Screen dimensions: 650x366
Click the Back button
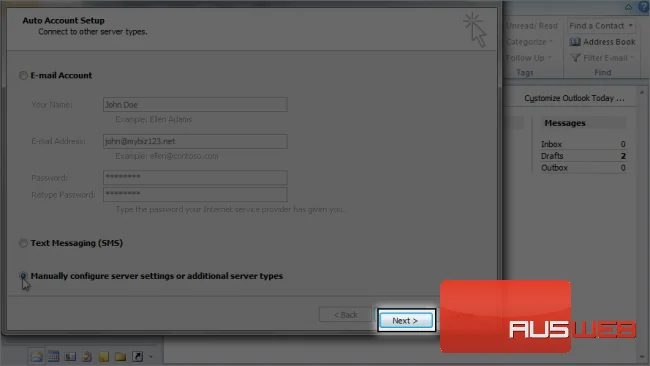pyautogui.click(x=345, y=315)
